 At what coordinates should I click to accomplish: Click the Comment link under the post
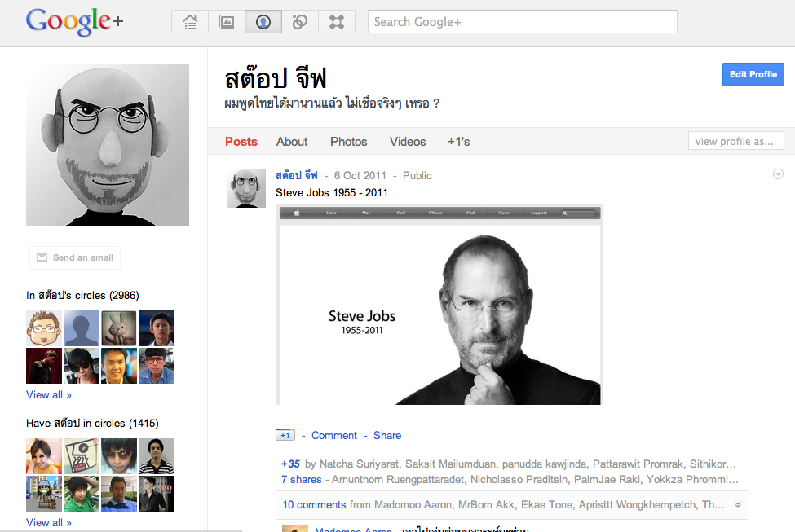click(334, 435)
